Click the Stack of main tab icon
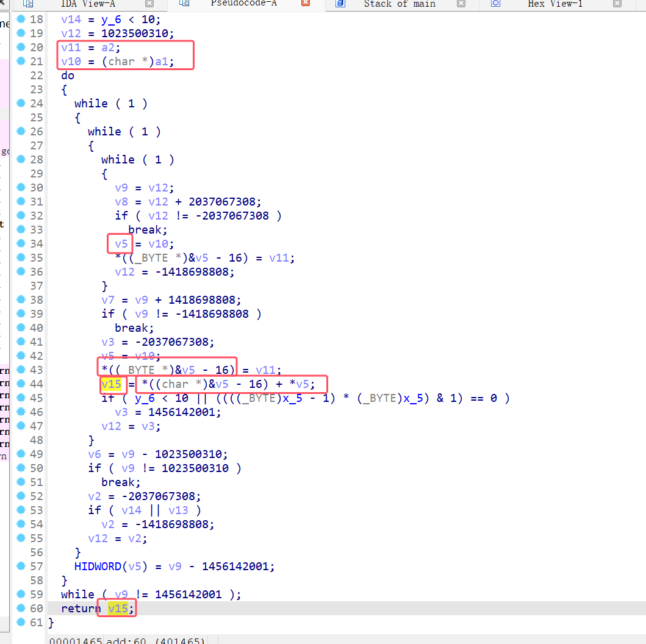646x644 pixels. tap(340, 4)
